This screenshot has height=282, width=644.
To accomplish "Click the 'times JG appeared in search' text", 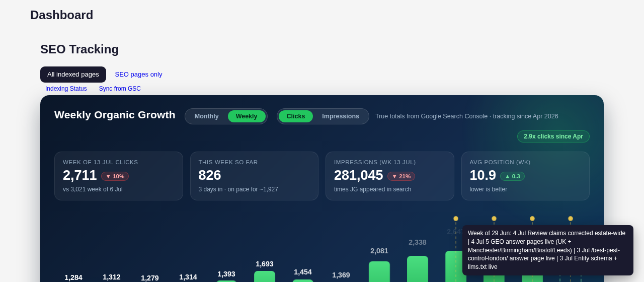I will pyautogui.click(x=373, y=189).
